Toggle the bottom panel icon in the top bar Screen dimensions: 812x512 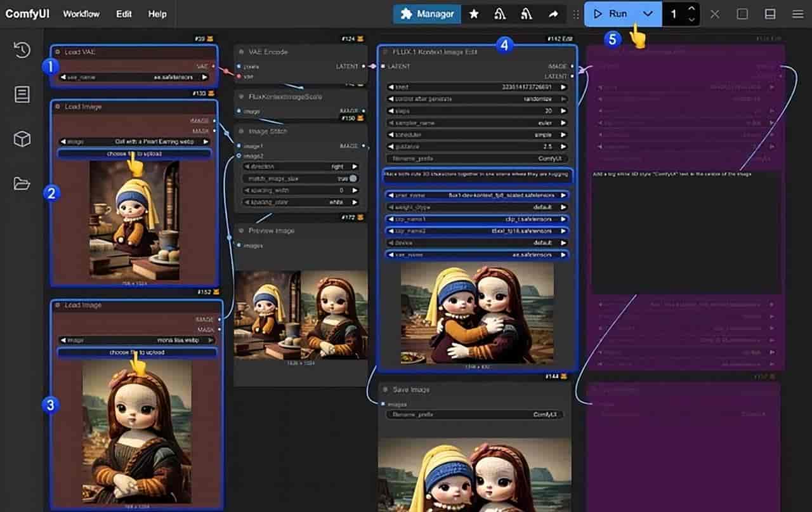[x=770, y=14]
